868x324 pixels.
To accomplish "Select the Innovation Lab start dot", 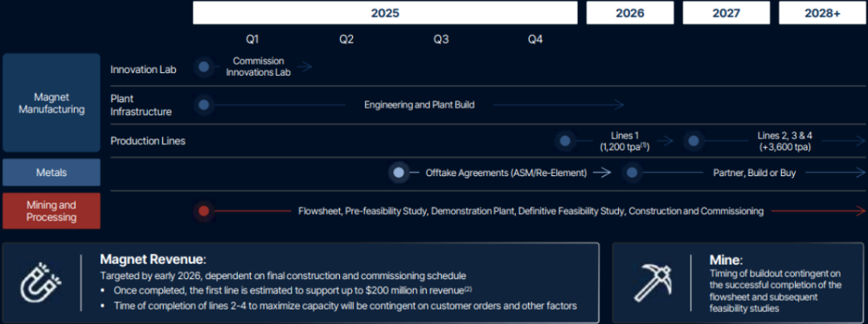I will pyautogui.click(x=204, y=67).
